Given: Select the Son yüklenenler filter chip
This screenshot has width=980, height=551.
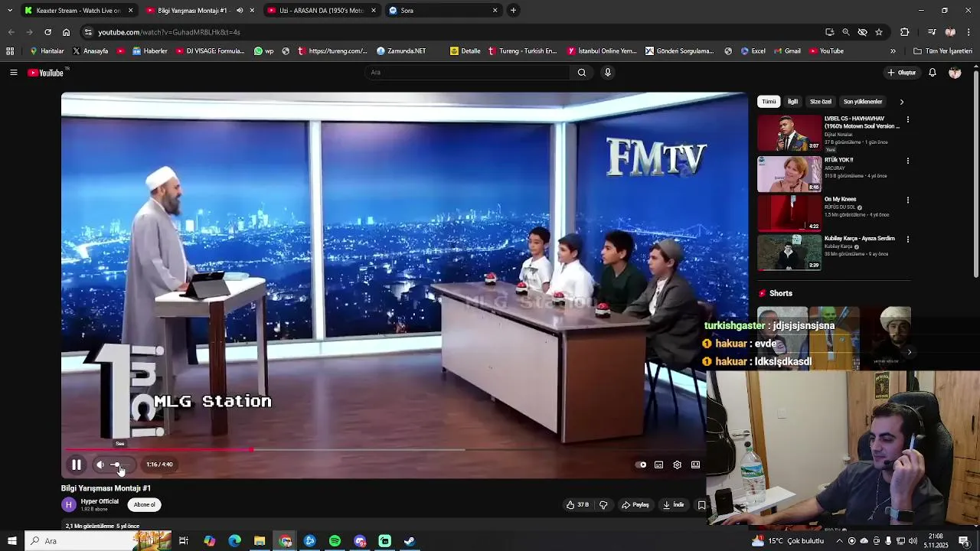Looking at the screenshot, I should pos(863,102).
